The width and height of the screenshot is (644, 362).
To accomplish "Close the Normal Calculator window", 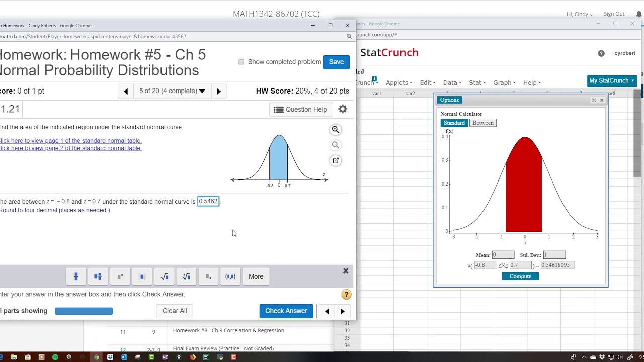I will pos(602,100).
